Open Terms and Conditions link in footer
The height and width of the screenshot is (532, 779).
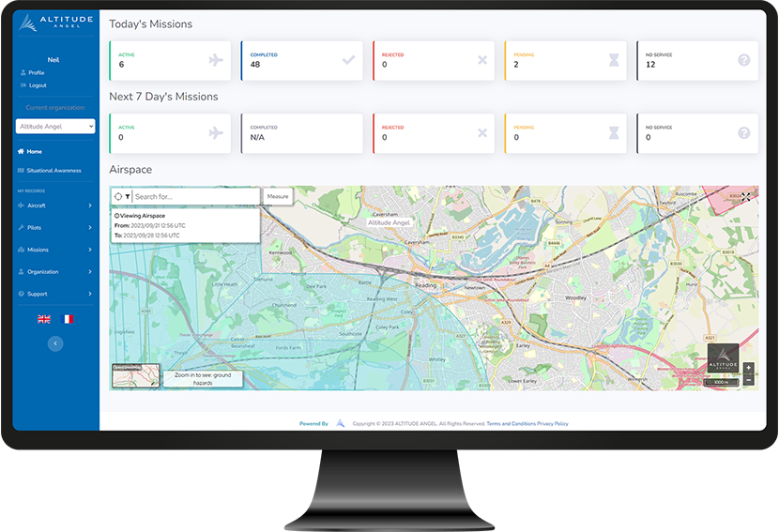[511, 424]
